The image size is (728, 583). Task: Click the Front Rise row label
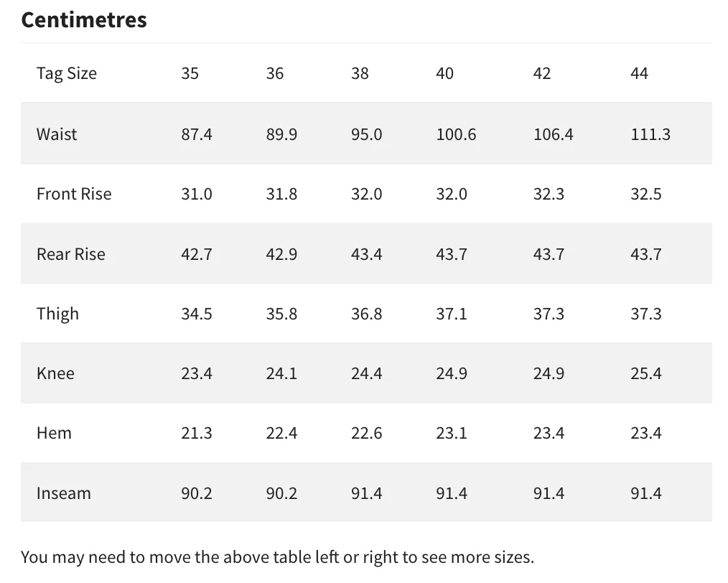click(74, 194)
